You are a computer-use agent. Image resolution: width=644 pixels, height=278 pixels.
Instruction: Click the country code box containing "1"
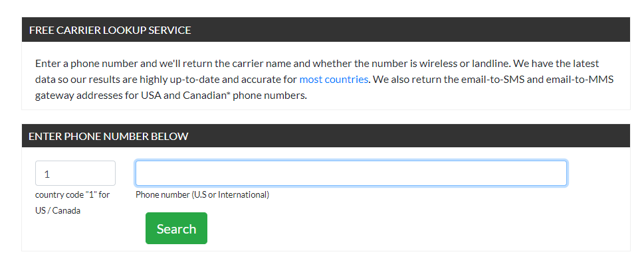pyautogui.click(x=76, y=173)
